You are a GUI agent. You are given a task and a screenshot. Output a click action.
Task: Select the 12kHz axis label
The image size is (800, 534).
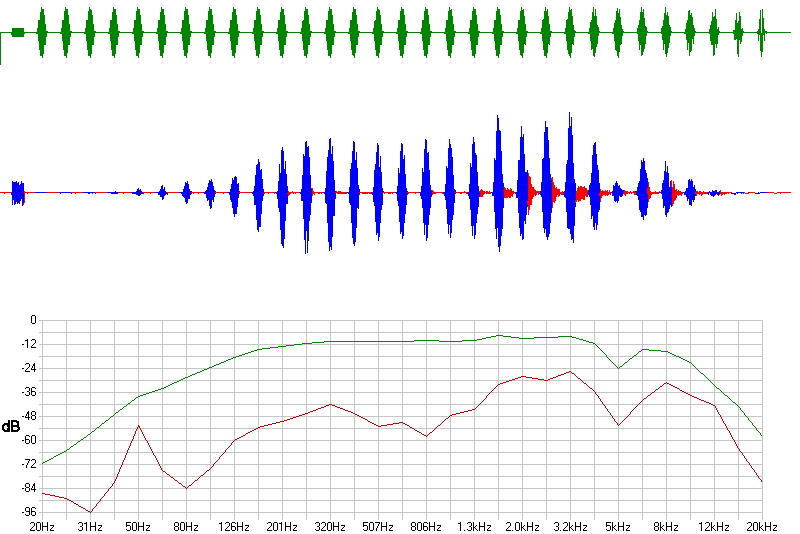pyautogui.click(x=714, y=527)
